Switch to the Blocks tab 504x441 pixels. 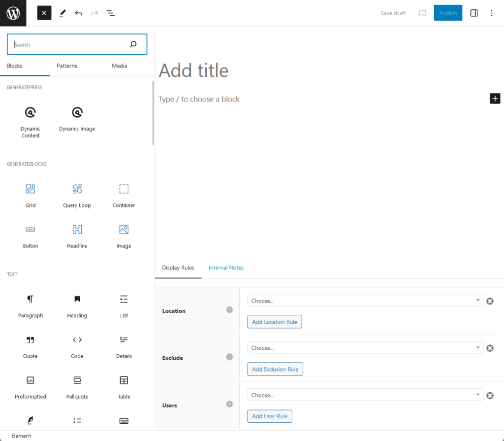pyautogui.click(x=14, y=66)
